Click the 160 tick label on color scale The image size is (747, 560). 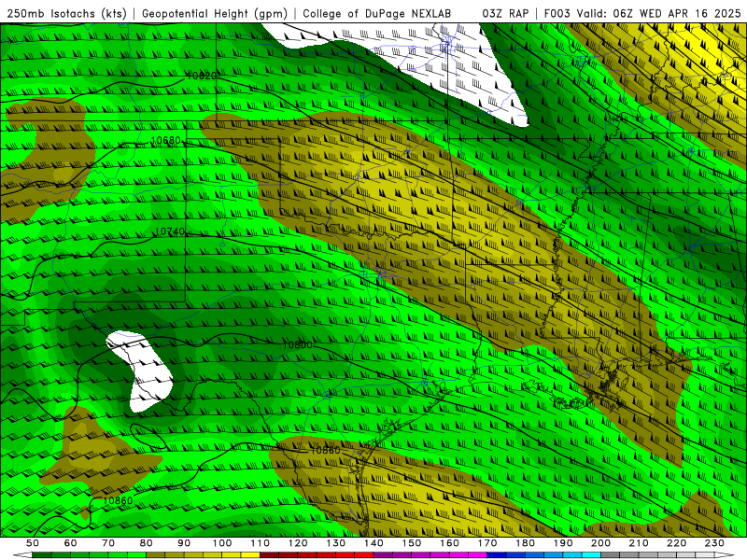449,543
